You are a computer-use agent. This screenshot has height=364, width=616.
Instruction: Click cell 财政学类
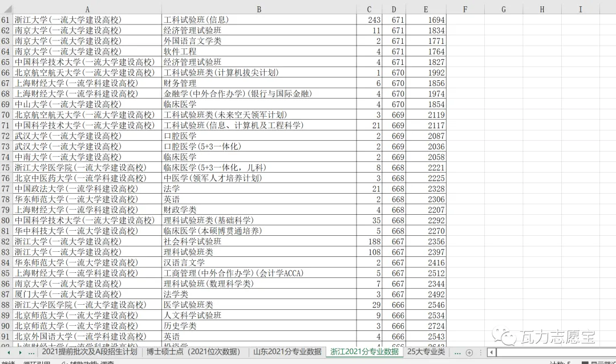[259, 210]
